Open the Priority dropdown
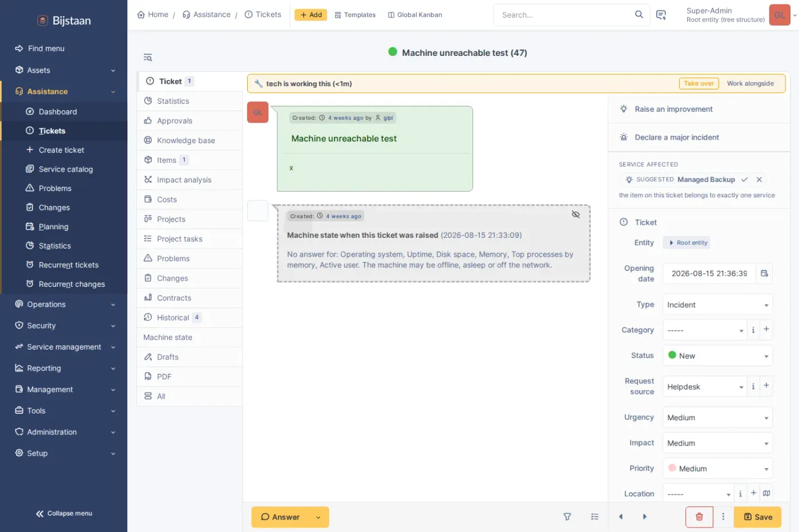The width and height of the screenshot is (799, 532). click(717, 469)
